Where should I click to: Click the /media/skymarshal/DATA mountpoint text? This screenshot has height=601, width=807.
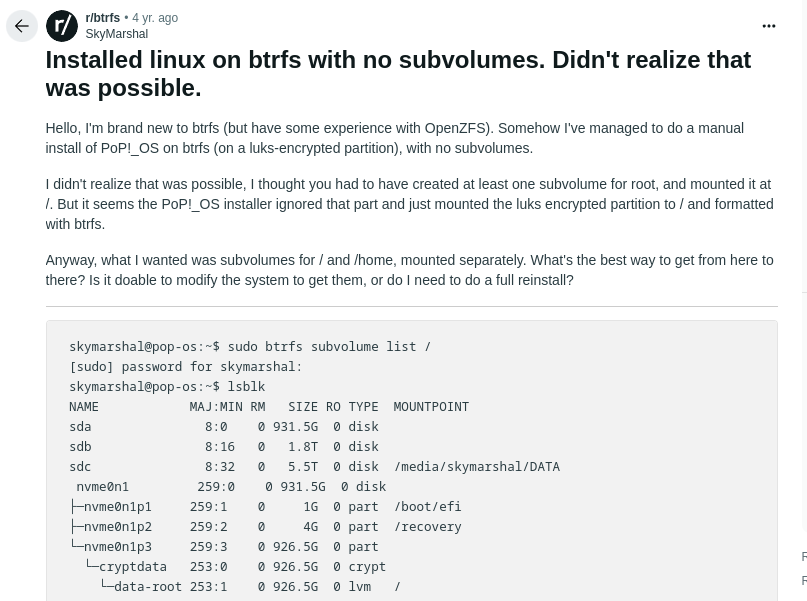click(477, 467)
